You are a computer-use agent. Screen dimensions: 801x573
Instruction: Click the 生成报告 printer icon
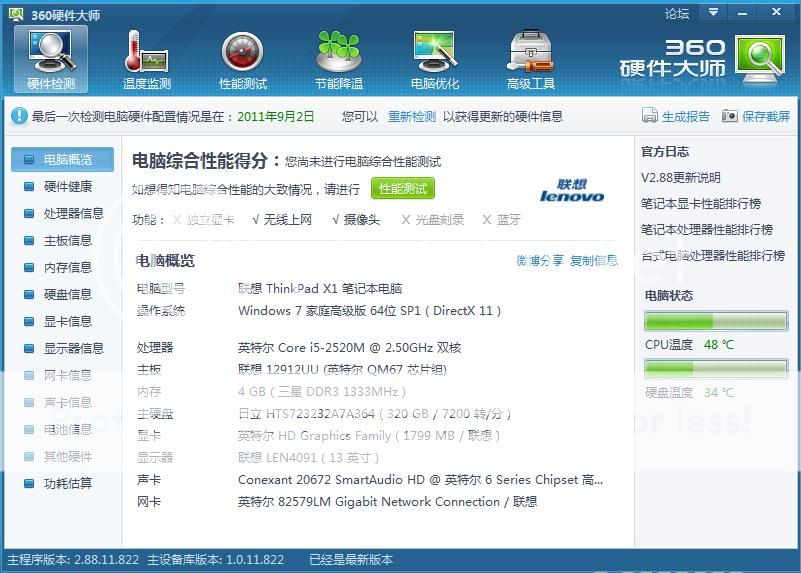(649, 115)
